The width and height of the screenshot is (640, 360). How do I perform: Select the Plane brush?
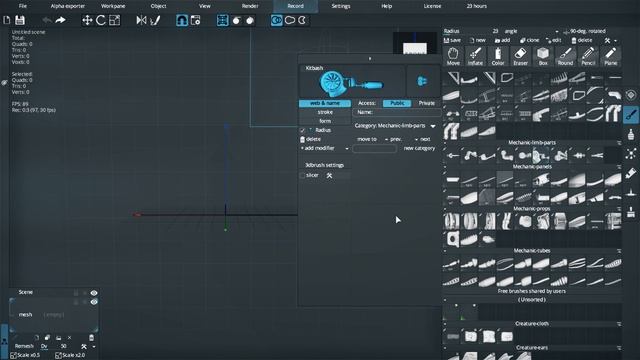pyautogui.click(x=611, y=56)
